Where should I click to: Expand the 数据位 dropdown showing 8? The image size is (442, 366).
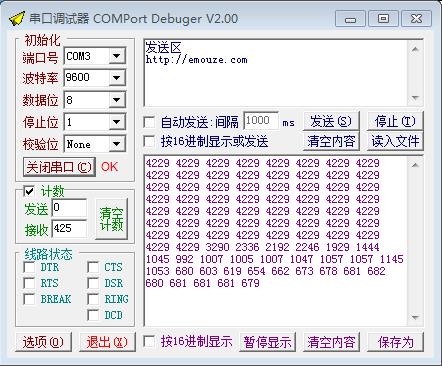116,100
